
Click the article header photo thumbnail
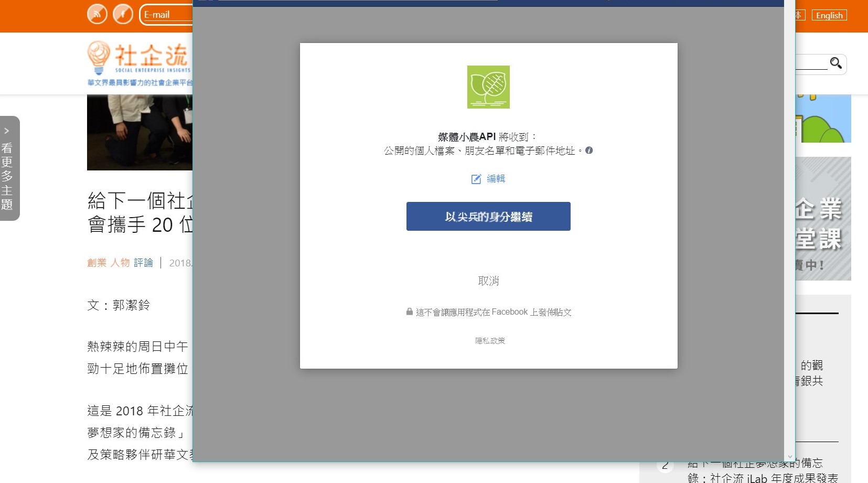140,132
